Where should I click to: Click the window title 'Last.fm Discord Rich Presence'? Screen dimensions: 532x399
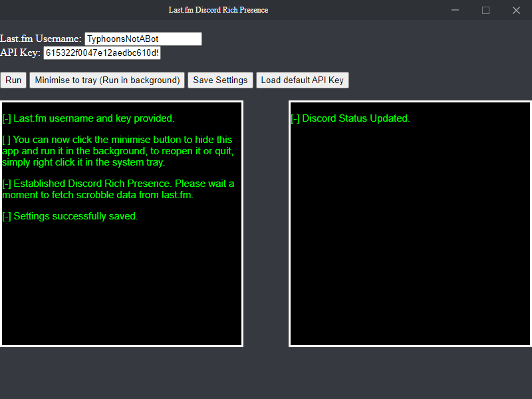click(x=219, y=10)
